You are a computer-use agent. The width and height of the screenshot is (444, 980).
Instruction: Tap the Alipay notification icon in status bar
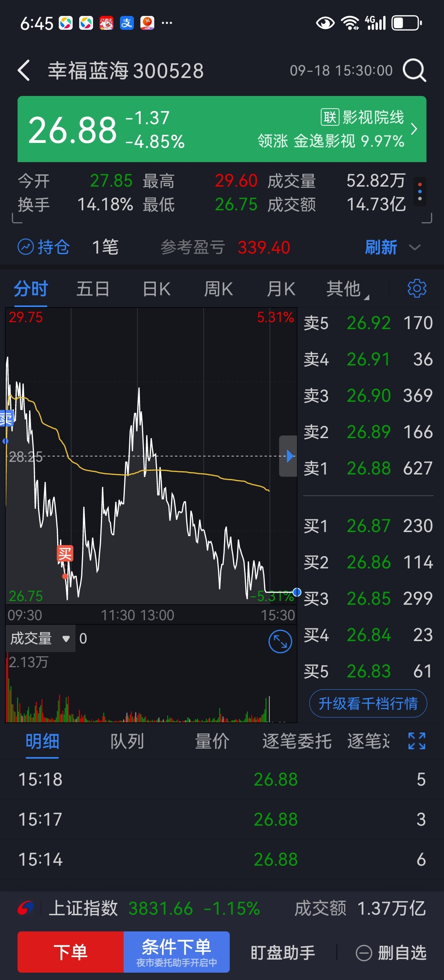[x=127, y=23]
